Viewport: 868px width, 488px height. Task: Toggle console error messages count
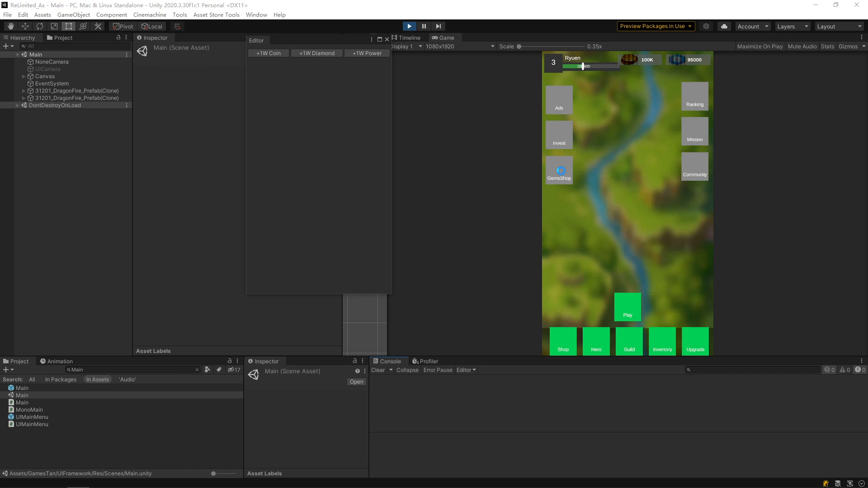(x=860, y=370)
